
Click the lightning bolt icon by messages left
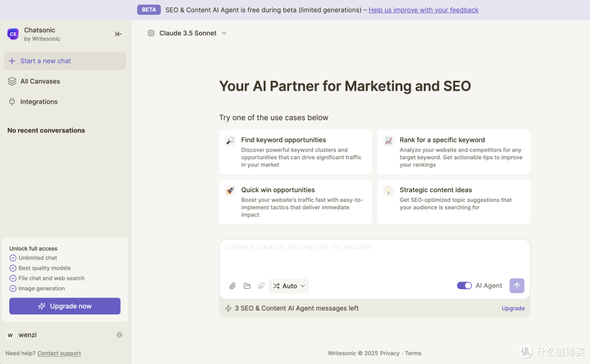coord(228,308)
